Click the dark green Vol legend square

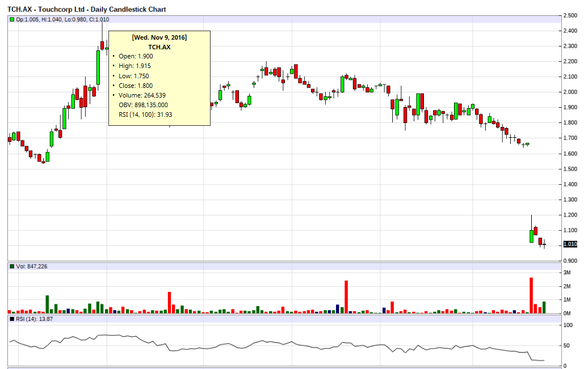(12, 266)
